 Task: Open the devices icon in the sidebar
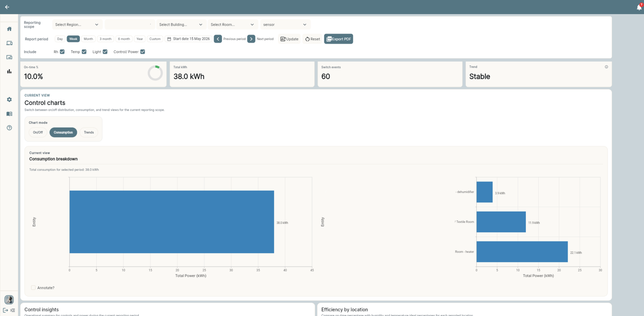coord(9,43)
